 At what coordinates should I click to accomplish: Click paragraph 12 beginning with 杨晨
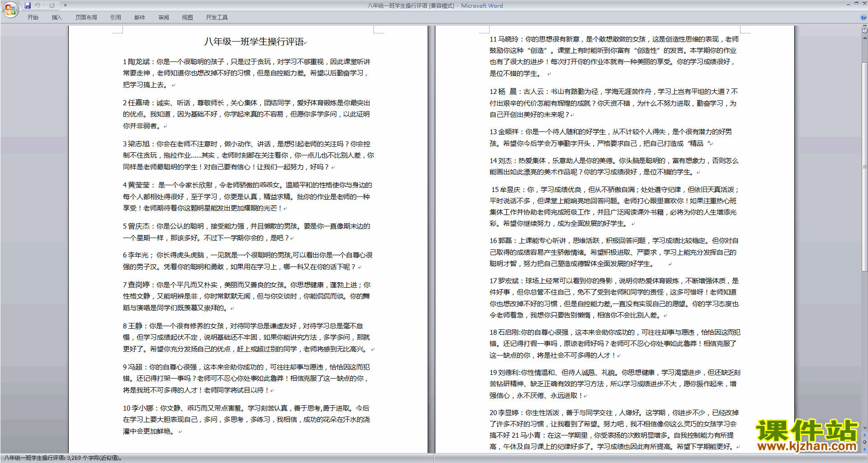coord(613,103)
